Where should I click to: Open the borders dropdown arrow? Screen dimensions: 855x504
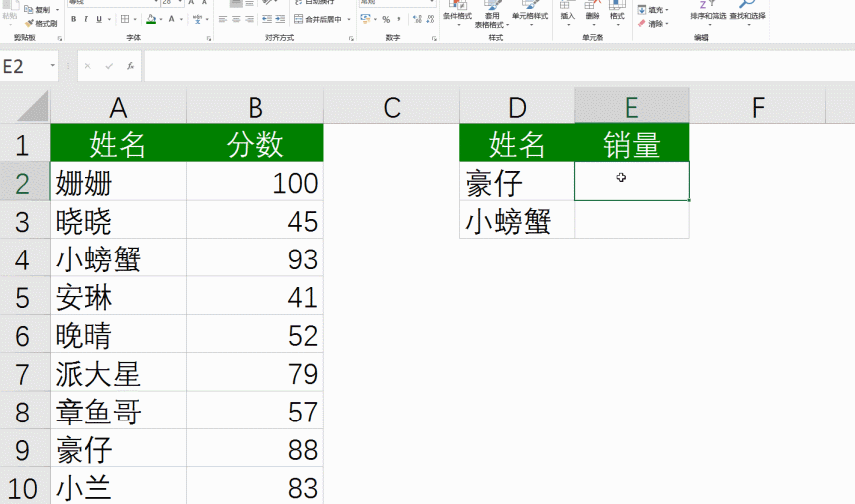(135, 19)
